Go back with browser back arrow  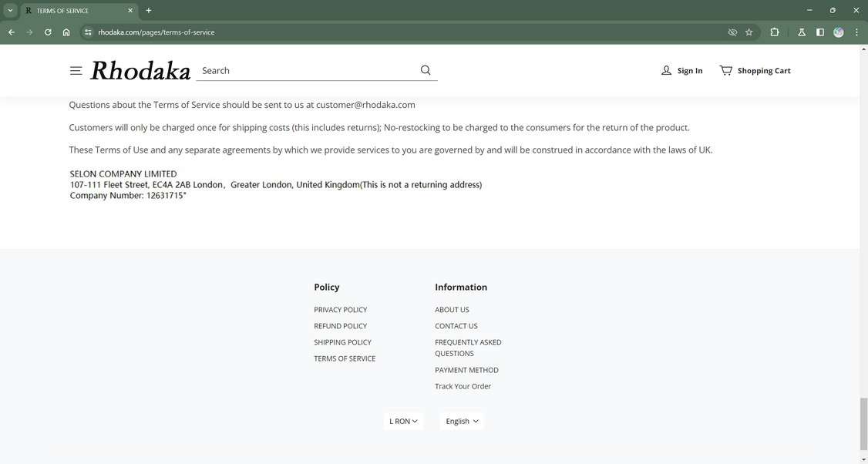coord(12,32)
